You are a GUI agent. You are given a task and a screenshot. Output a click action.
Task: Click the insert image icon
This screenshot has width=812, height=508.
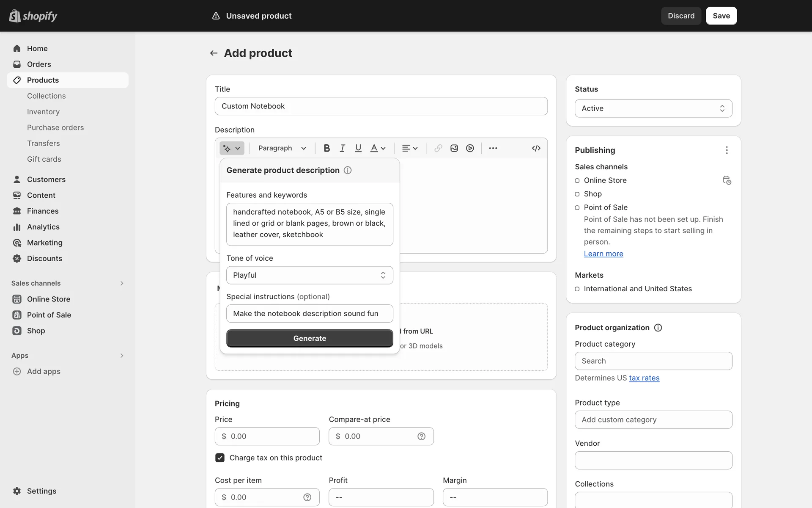454,148
